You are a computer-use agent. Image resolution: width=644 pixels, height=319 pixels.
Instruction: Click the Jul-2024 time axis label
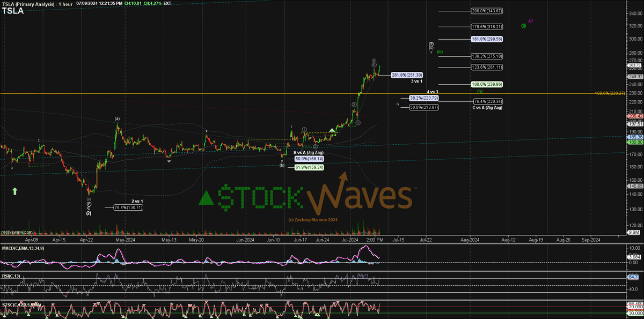point(350,240)
